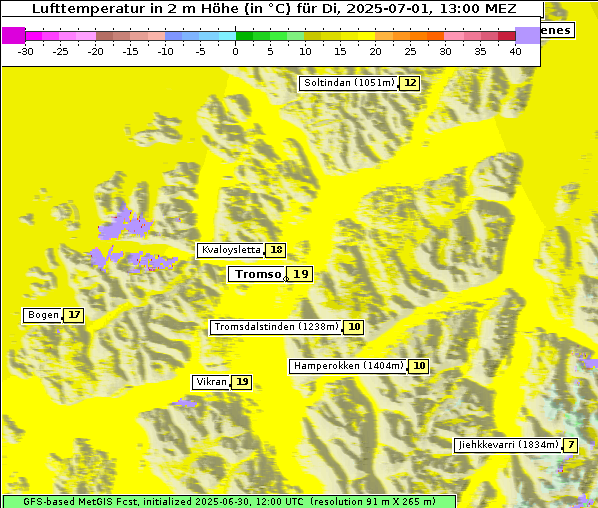Screen dimensions: 598x508
Task: Click Soltindan temperature value 12
Action: (x=410, y=83)
